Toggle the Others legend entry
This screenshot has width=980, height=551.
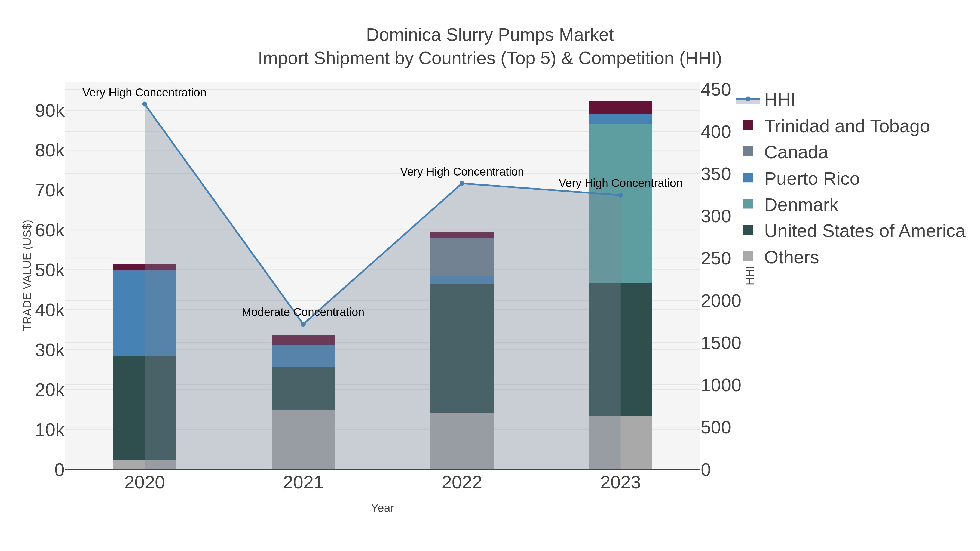(780, 257)
